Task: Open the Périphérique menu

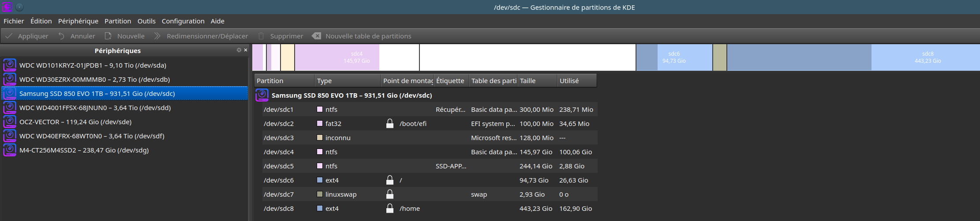Action: 78,21
